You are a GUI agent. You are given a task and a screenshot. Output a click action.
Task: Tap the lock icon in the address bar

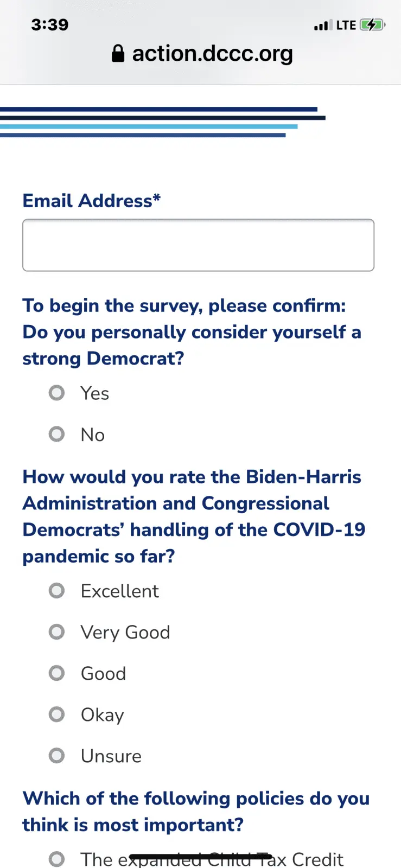point(118,54)
